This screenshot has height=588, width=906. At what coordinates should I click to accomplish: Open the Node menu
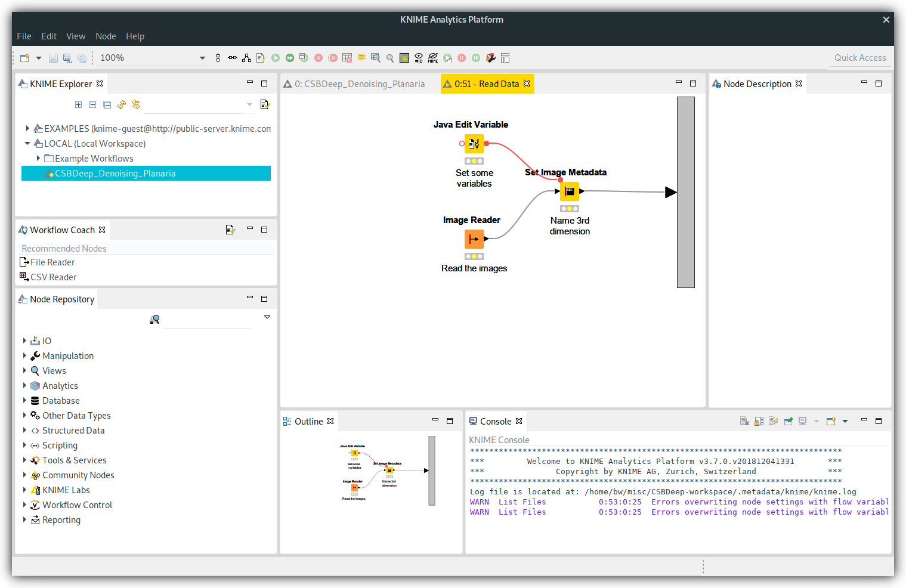point(106,36)
